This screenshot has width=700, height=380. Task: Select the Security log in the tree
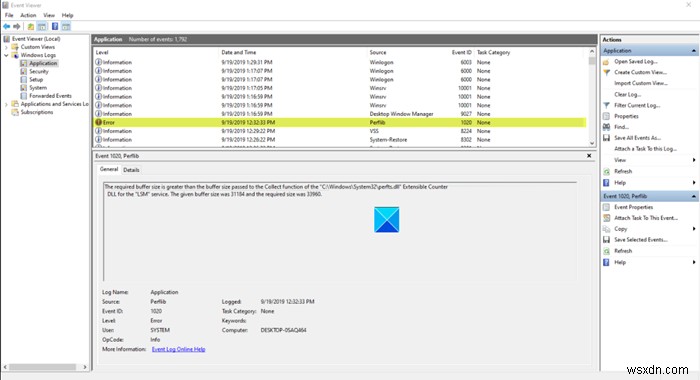39,71
